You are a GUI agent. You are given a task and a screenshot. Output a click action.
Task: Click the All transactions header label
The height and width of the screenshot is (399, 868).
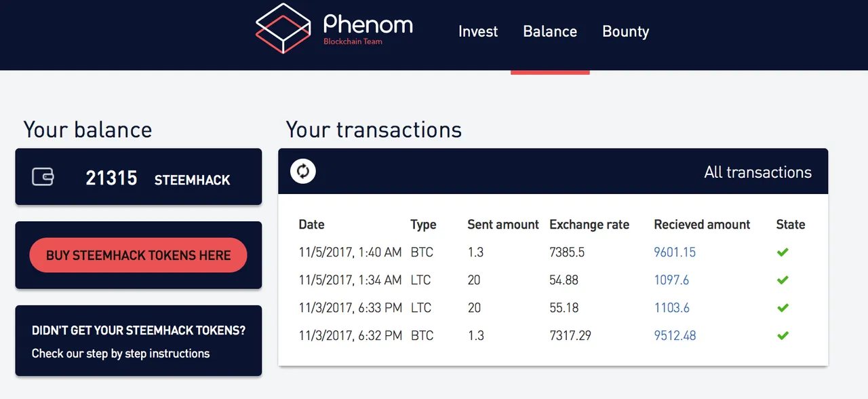pos(758,172)
